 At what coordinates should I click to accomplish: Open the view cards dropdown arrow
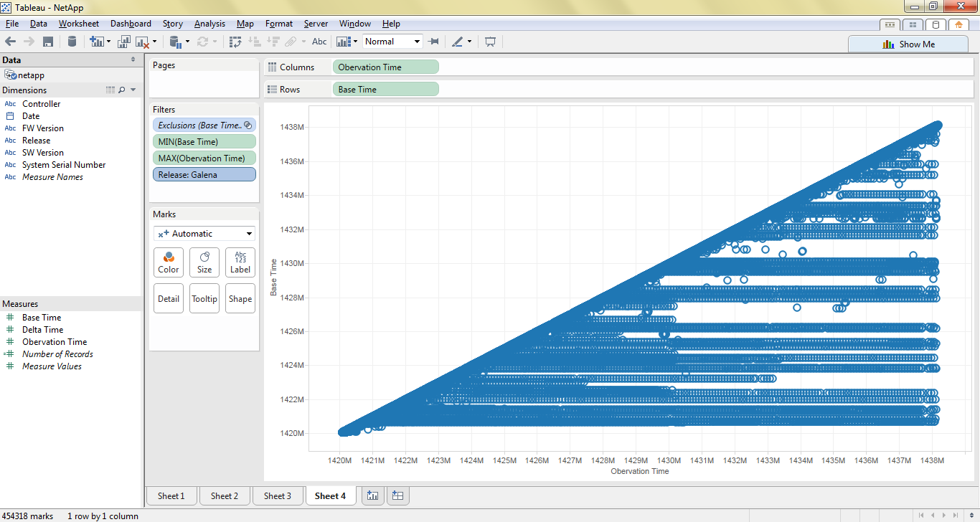click(354, 42)
